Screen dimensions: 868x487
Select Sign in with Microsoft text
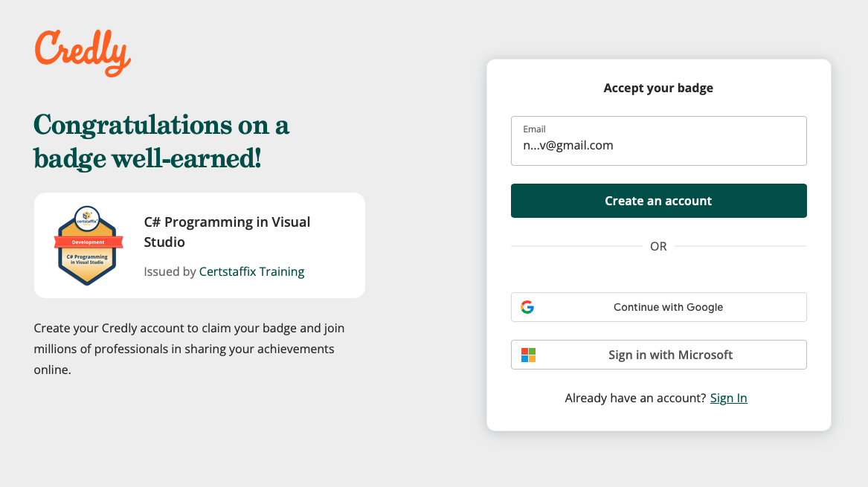coord(670,355)
